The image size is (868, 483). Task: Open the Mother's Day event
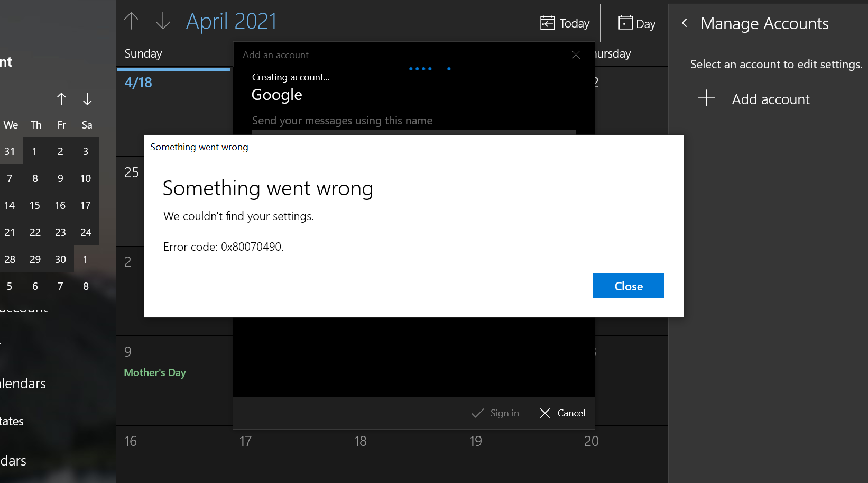tap(155, 372)
